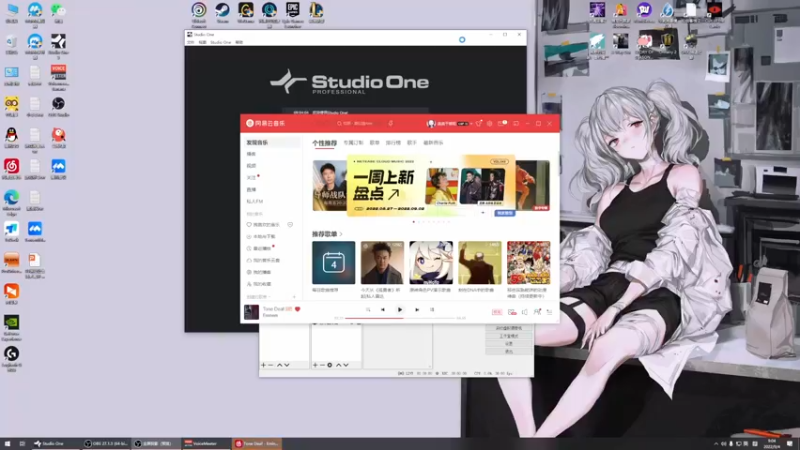This screenshot has width=800, height=450.
Task: Open the Ubisoft Connect desktop icon
Action: (199, 14)
